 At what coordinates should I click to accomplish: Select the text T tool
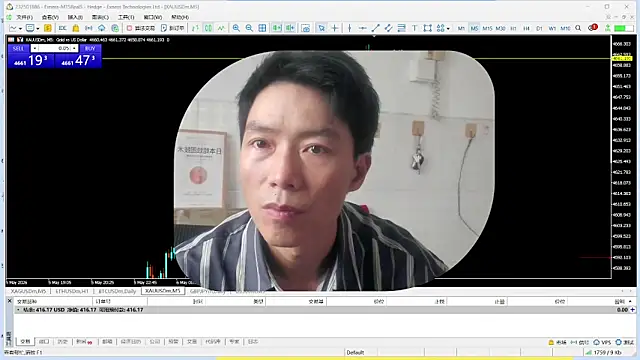(x=415, y=28)
